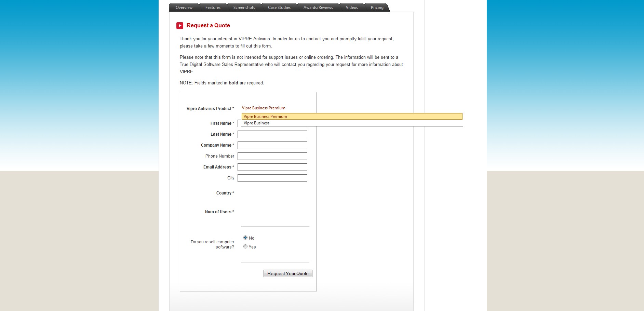Viewport: 644px width, 311px height.
Task: Click the NOTE about bold required fields
Action: click(222, 83)
